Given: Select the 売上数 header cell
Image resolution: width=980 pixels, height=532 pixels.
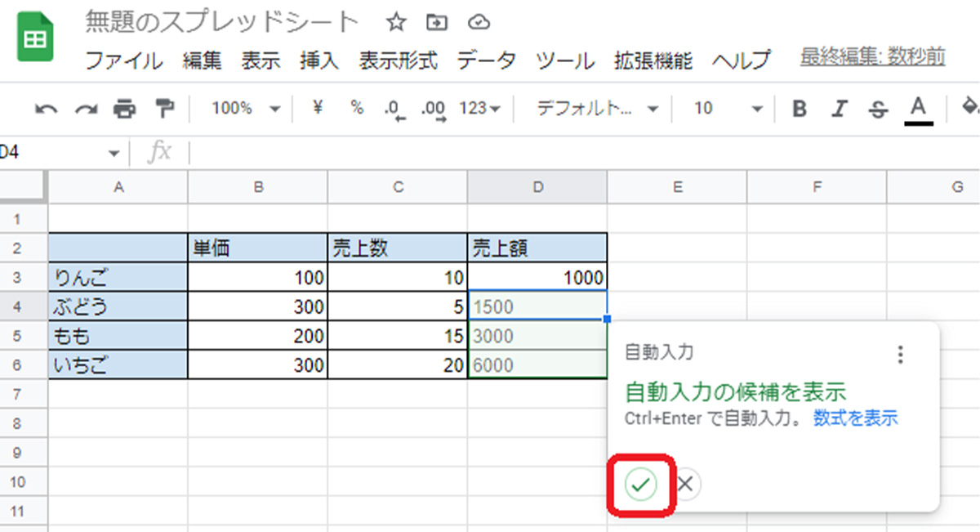Looking at the screenshot, I should tap(398, 248).
